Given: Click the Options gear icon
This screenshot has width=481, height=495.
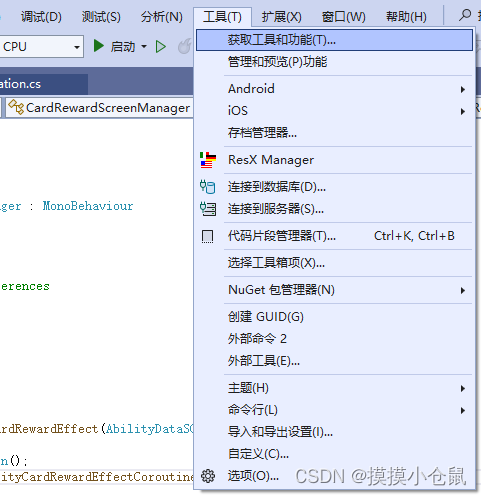Looking at the screenshot, I should [208, 476].
